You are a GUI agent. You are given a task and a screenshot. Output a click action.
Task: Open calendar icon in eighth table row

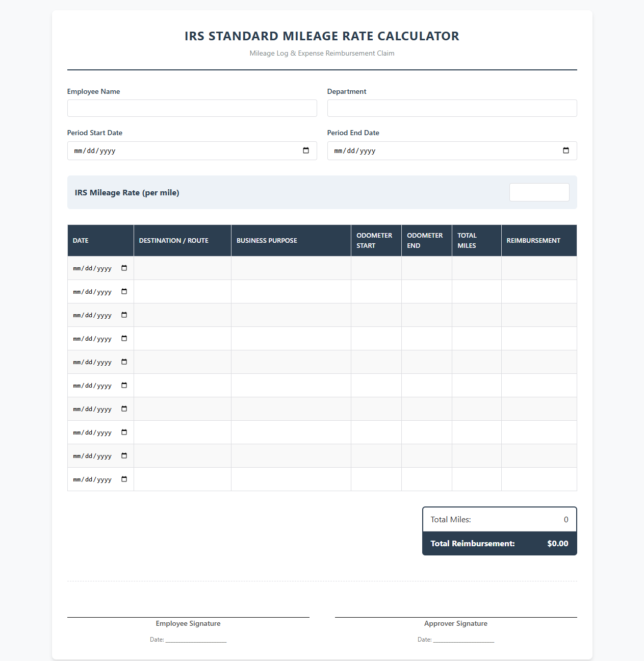click(124, 432)
